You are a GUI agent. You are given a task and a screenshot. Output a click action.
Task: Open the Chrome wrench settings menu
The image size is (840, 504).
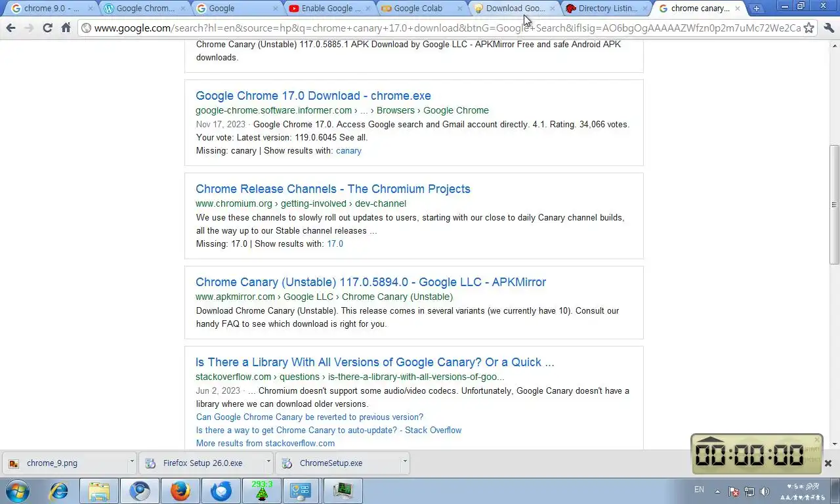pos(828,28)
